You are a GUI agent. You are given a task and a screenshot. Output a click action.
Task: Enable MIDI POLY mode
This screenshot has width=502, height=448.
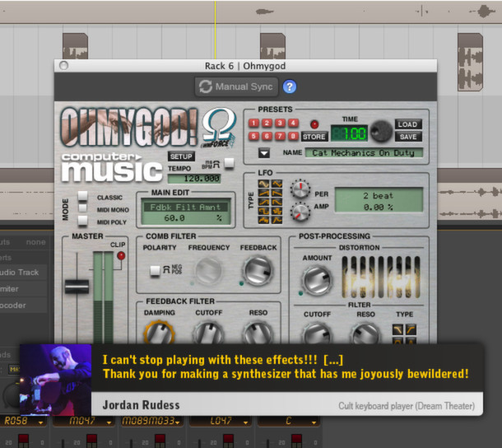point(82,221)
